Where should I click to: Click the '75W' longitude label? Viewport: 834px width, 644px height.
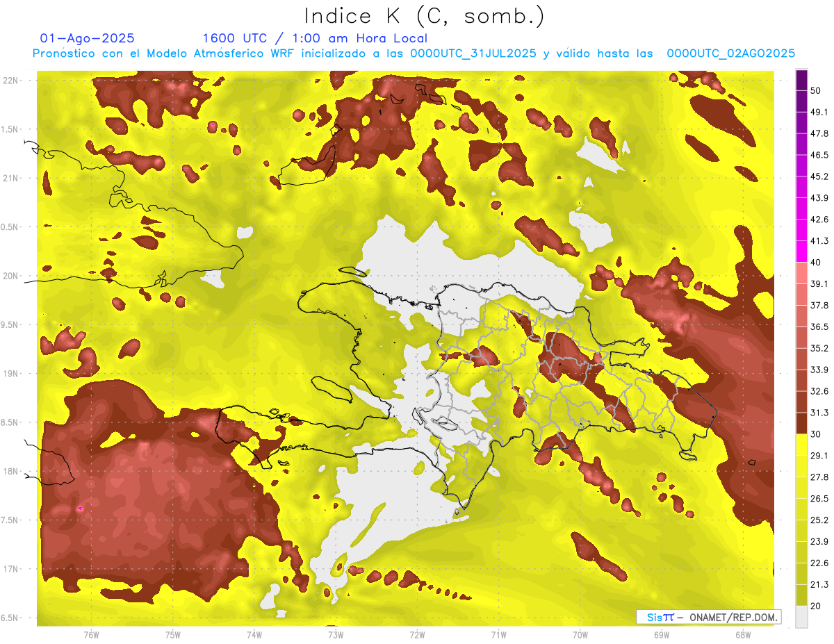[172, 635]
